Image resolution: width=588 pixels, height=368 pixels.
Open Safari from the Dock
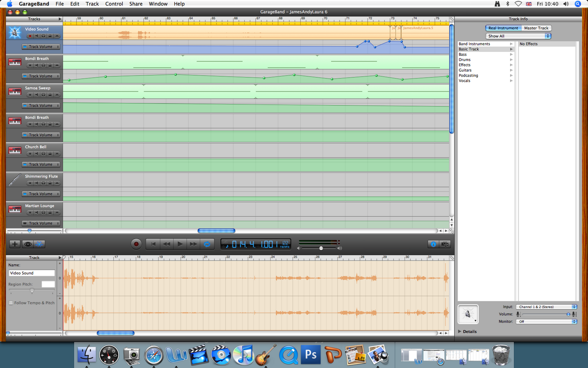coord(154,355)
